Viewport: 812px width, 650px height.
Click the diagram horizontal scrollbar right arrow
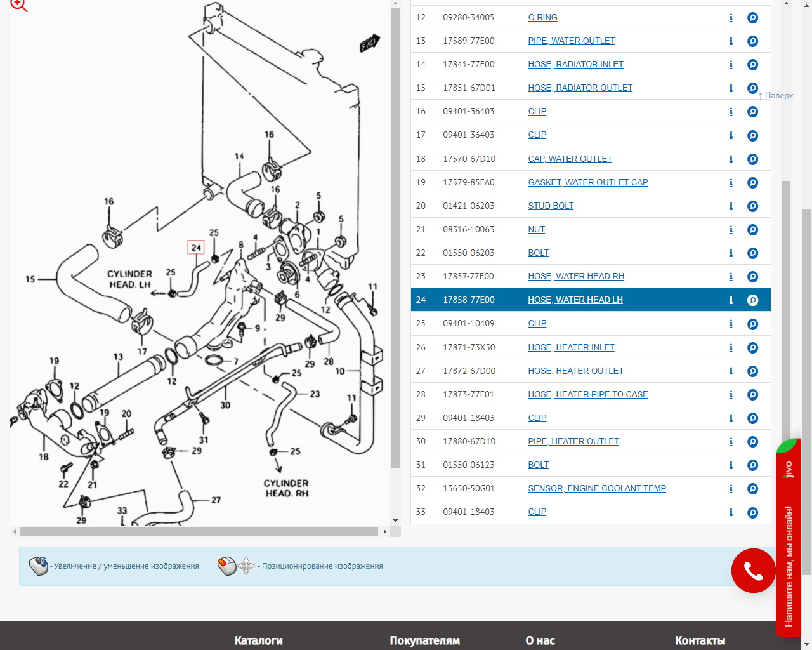point(384,532)
